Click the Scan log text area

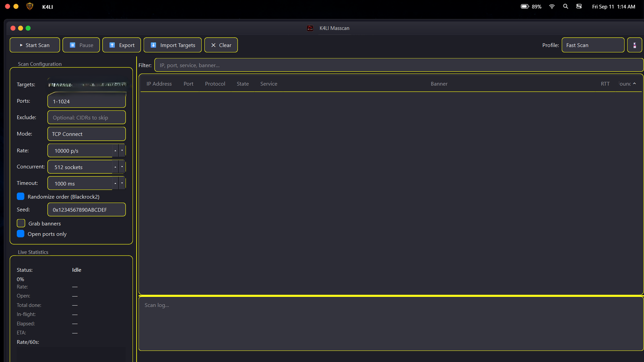[x=391, y=324]
